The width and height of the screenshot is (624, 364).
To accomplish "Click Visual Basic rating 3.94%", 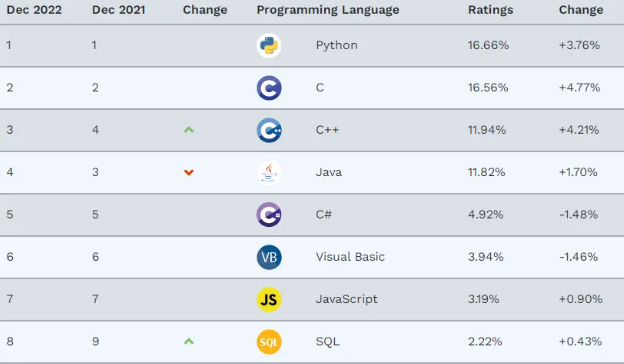I will 486,257.
